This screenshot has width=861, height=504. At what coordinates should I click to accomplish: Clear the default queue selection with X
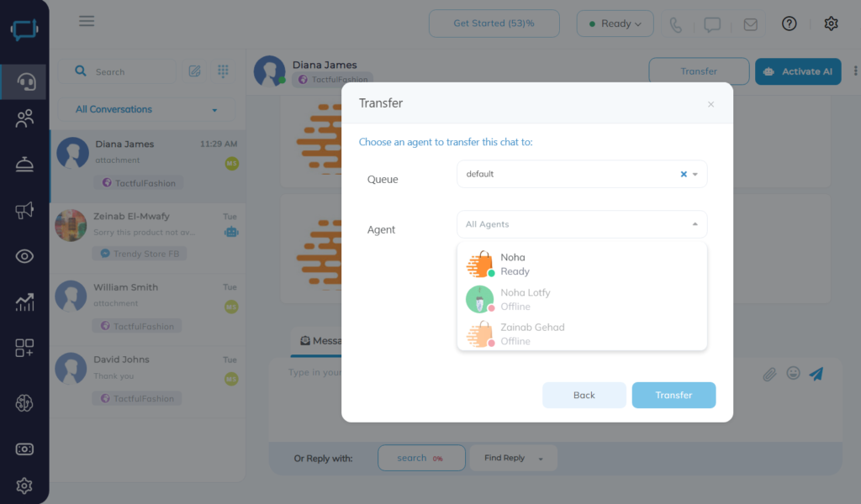[684, 174]
